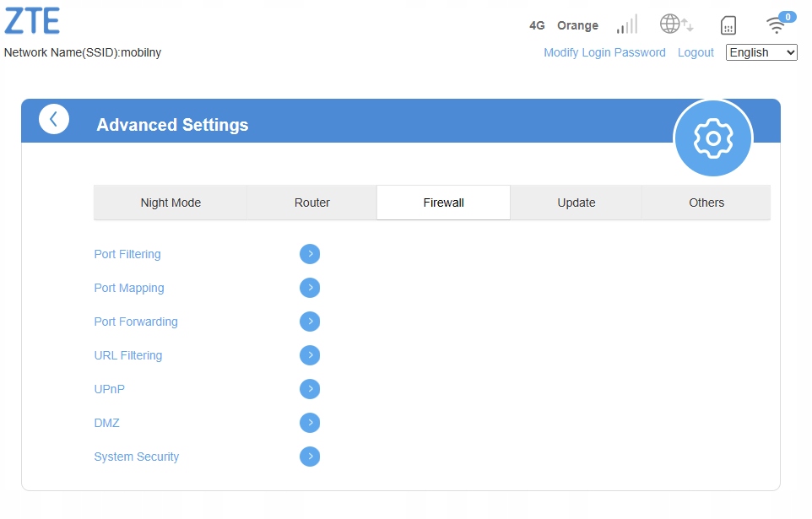
Task: Open System Security arrow button
Action: (x=310, y=457)
